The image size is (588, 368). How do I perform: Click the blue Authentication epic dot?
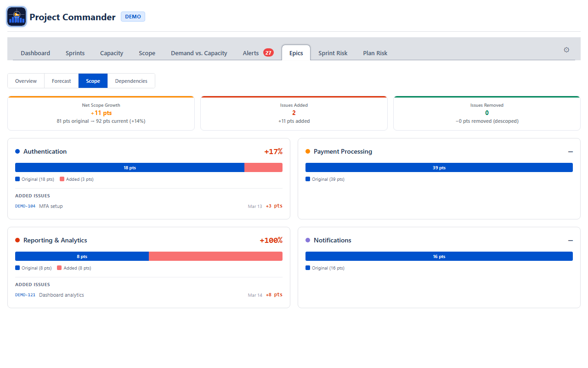pyautogui.click(x=17, y=151)
